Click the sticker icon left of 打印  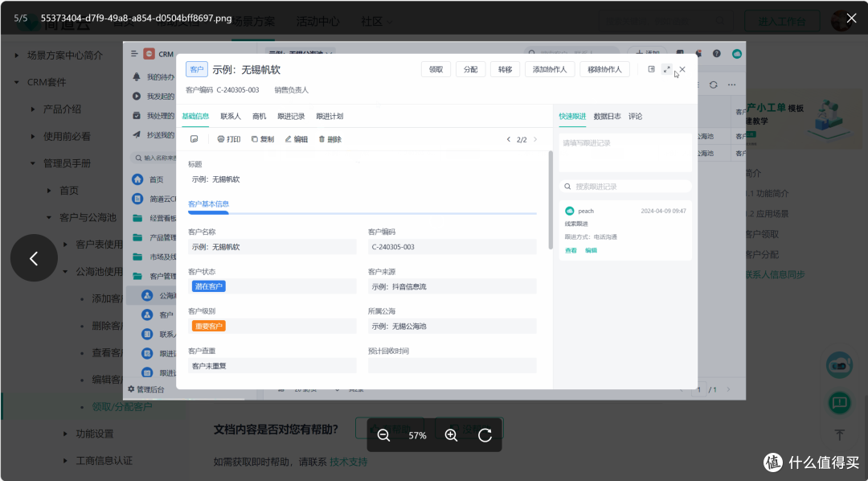tap(194, 140)
